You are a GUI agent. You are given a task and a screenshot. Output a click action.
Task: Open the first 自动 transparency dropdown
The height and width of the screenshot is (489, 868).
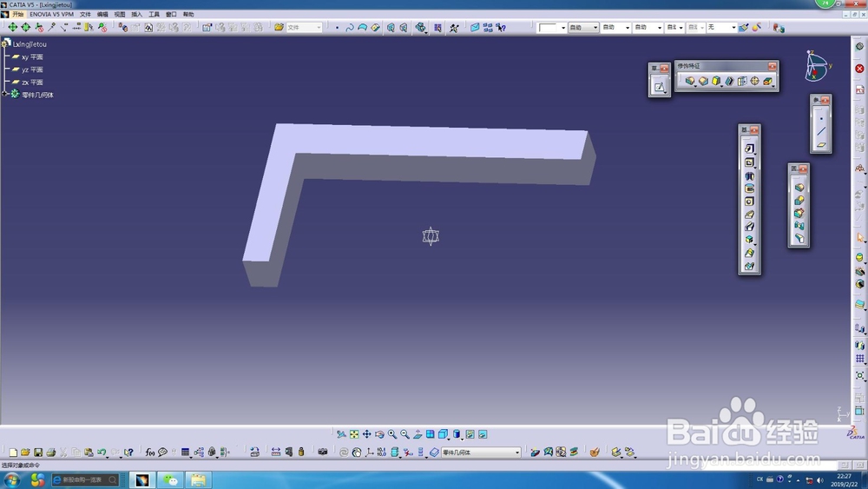583,27
